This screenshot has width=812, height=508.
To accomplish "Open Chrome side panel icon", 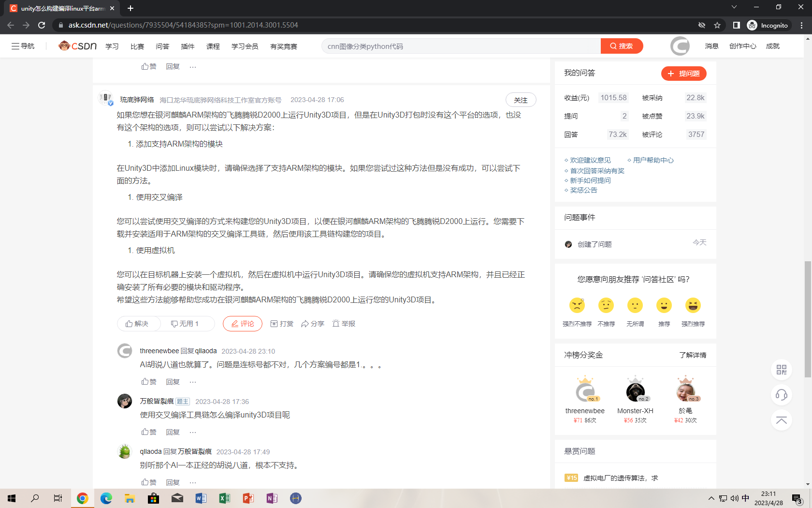I will [736, 25].
